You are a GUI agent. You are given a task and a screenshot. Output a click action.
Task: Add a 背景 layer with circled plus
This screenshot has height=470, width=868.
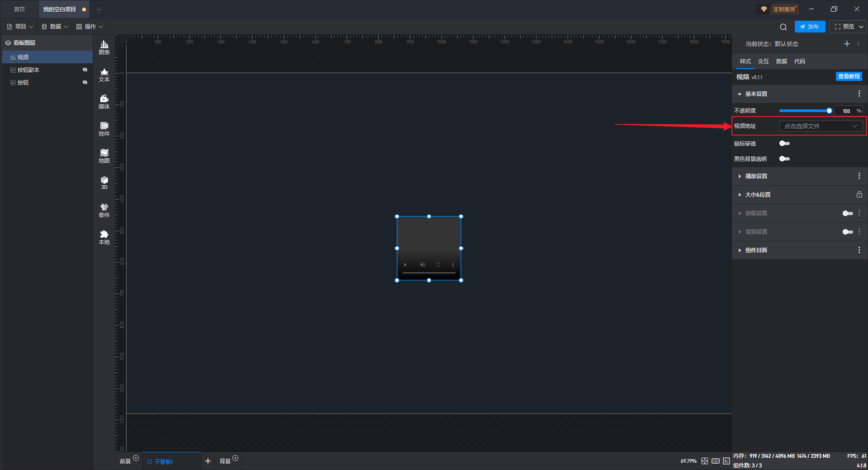235,458
